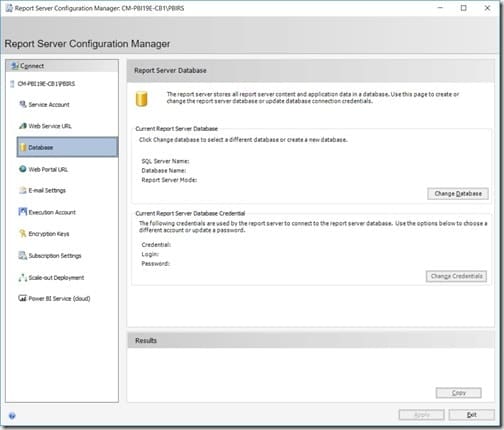The height and width of the screenshot is (430, 504).
Task: Click the Service Account icon
Action: coord(23,104)
